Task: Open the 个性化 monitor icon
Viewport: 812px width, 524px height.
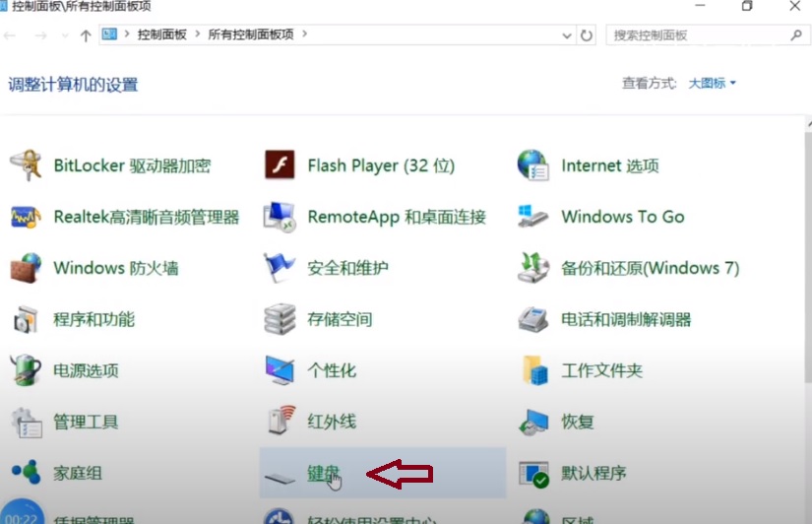Action: tap(280, 370)
